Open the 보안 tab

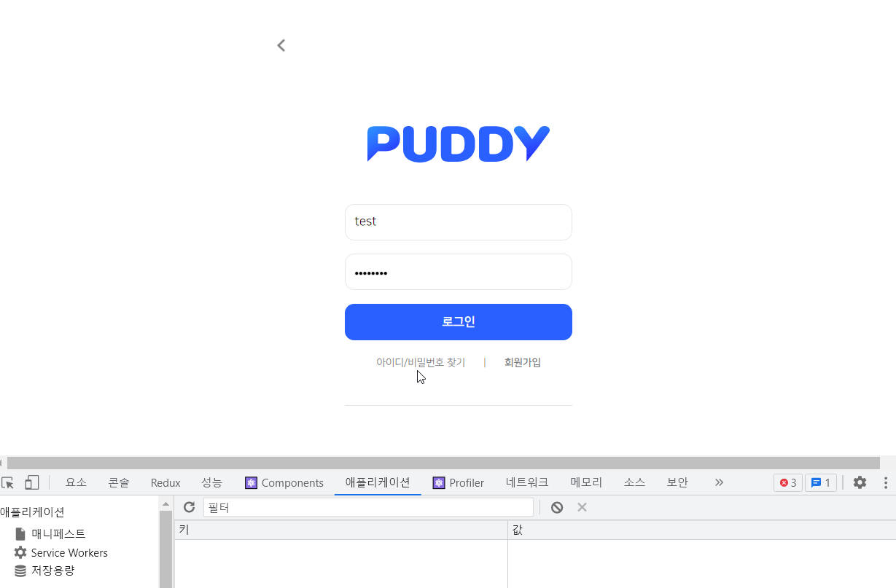pos(677,482)
